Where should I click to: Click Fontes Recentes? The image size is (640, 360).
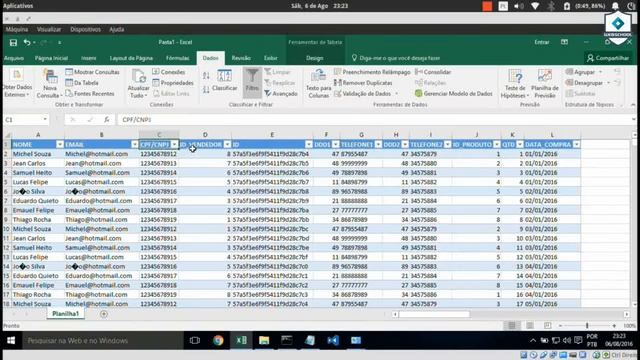tap(90, 93)
